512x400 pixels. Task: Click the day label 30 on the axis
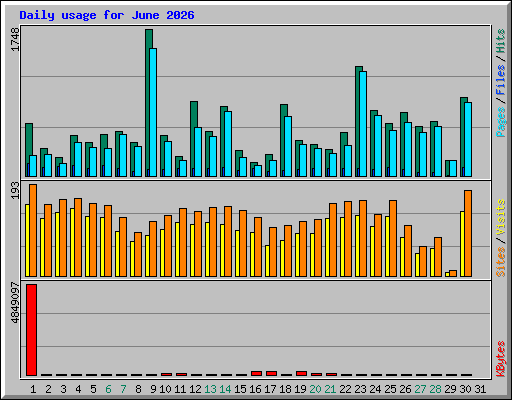[465, 389]
